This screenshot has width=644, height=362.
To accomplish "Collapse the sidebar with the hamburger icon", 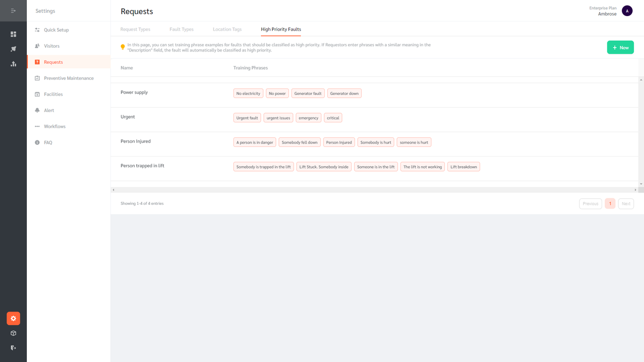I will point(13,10).
